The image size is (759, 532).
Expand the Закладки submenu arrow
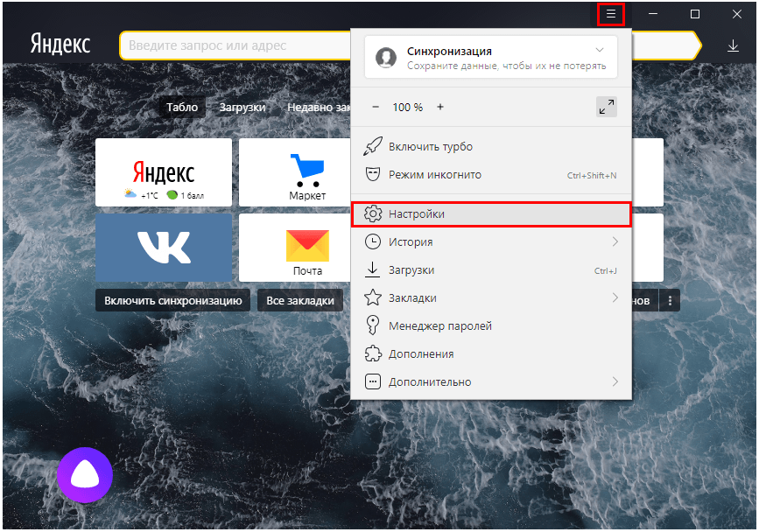click(615, 297)
